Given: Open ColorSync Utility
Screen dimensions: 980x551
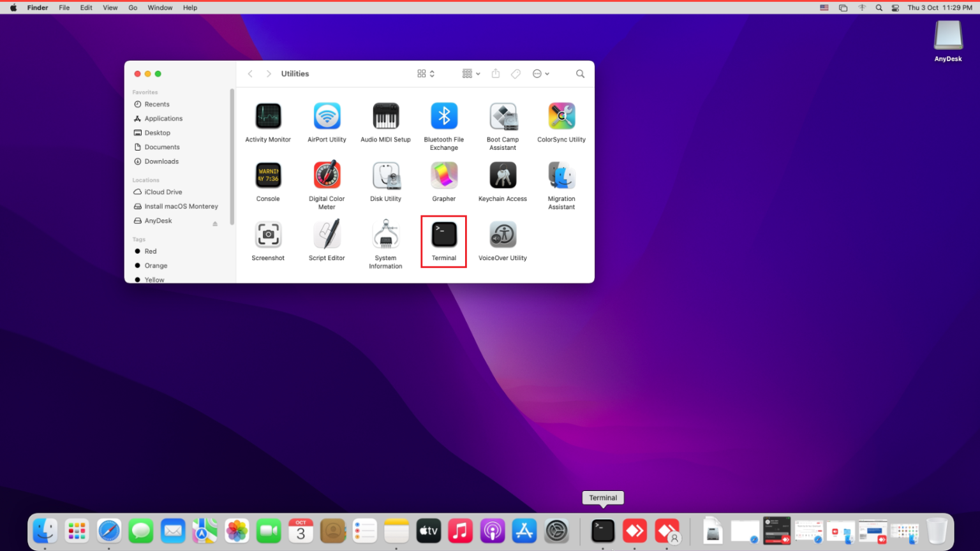Looking at the screenshot, I should click(x=561, y=116).
